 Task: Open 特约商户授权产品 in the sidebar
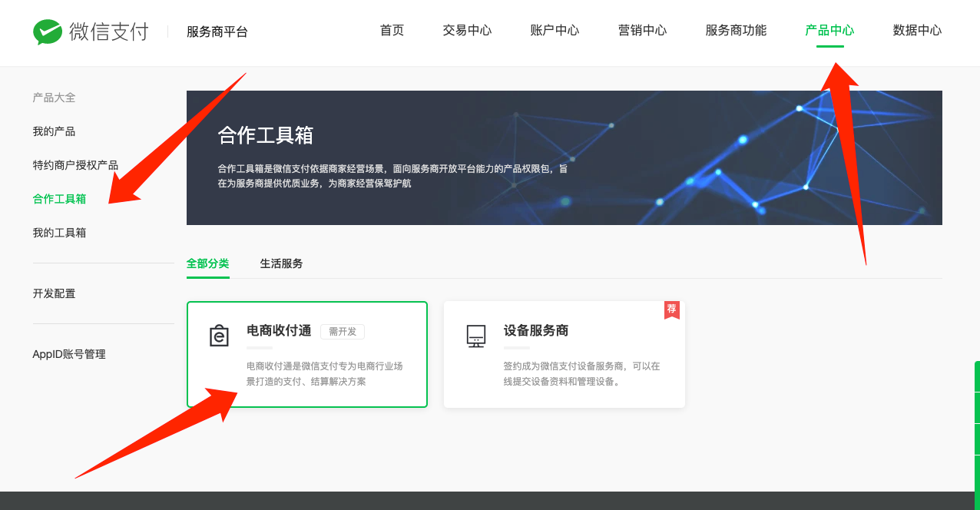point(75,165)
